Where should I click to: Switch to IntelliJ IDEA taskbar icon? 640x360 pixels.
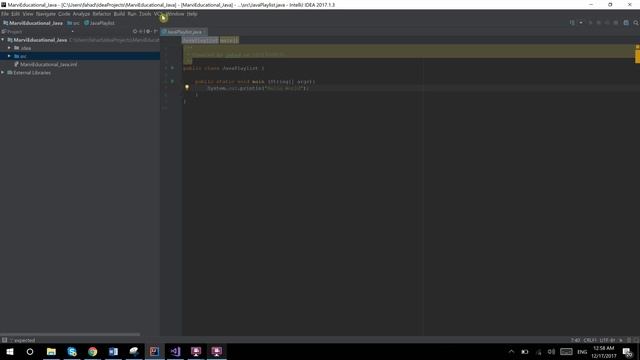pos(155,351)
